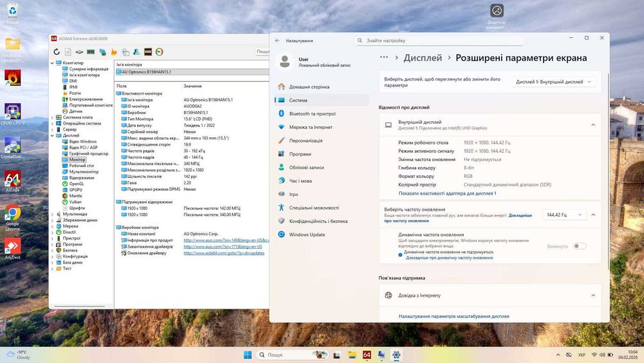Open the CrystalDiskInfo desktop shortcut
This screenshot has width=644, height=363.
tap(13, 148)
